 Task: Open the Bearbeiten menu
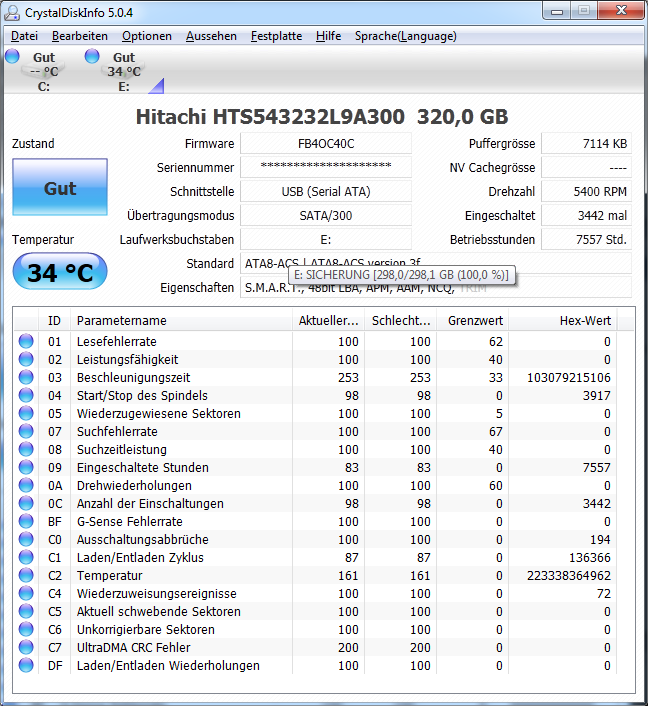tap(80, 36)
